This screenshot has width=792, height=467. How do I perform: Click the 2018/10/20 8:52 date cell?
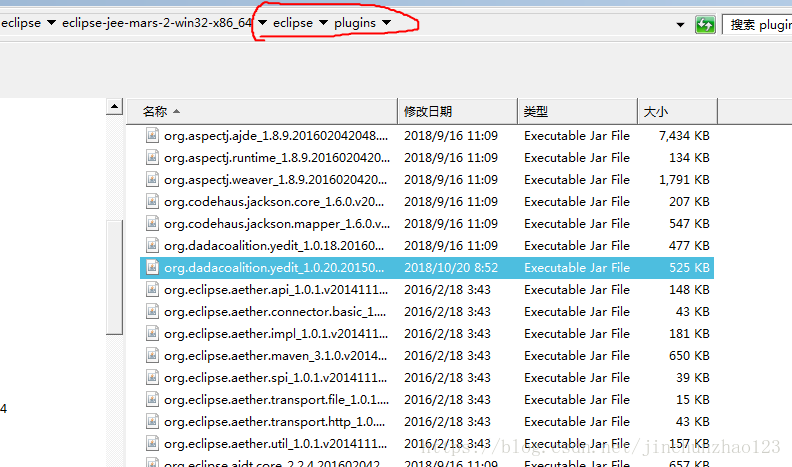(451, 268)
